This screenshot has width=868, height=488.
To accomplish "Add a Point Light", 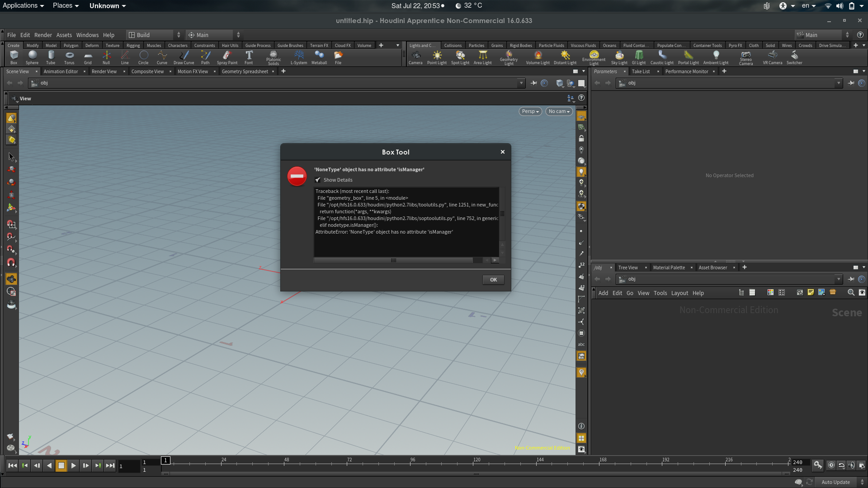I will coord(437,57).
